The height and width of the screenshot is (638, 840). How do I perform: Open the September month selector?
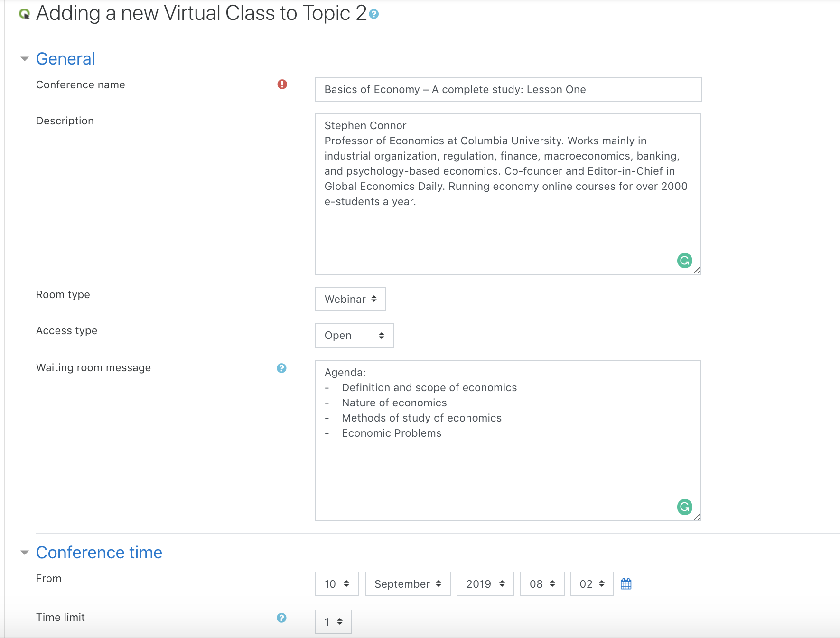tap(407, 583)
